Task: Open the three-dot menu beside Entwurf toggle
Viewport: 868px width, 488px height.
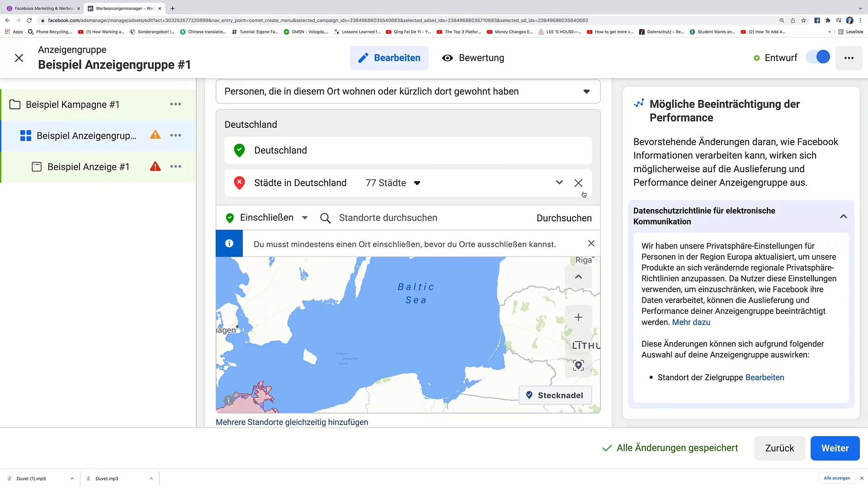Action: pyautogui.click(x=849, y=58)
